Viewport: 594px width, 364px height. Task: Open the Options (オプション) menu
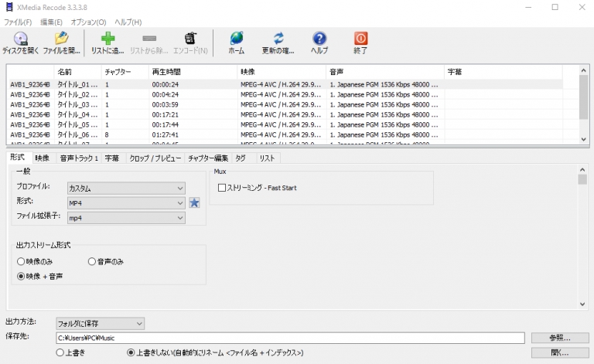point(88,22)
